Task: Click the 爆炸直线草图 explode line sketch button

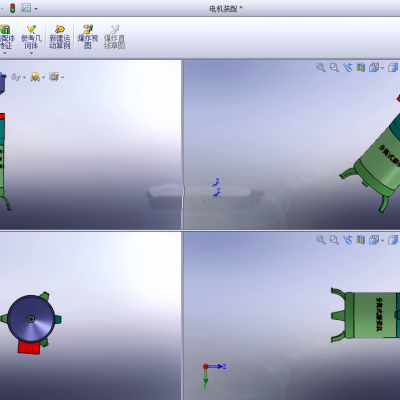Action: coord(114,37)
